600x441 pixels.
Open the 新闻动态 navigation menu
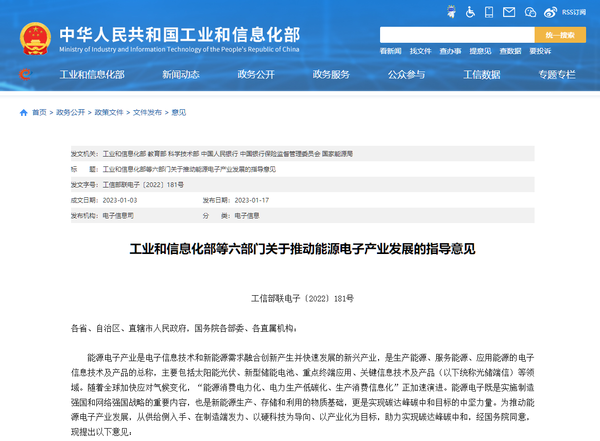(x=181, y=74)
